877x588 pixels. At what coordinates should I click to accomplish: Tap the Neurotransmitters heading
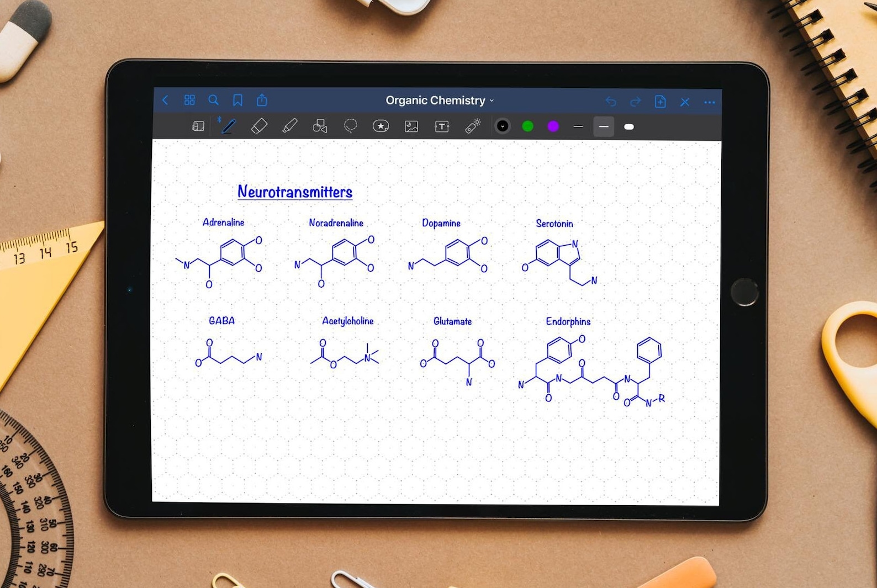[295, 192]
